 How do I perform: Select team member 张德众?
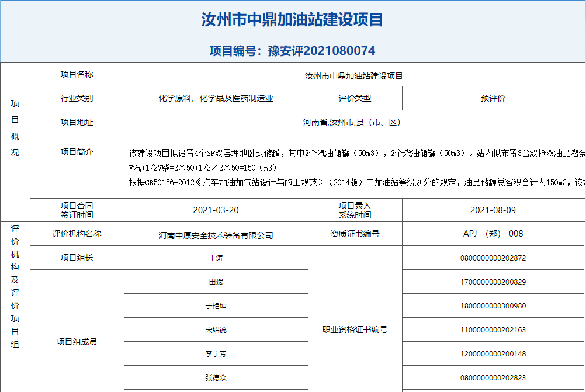click(x=216, y=378)
